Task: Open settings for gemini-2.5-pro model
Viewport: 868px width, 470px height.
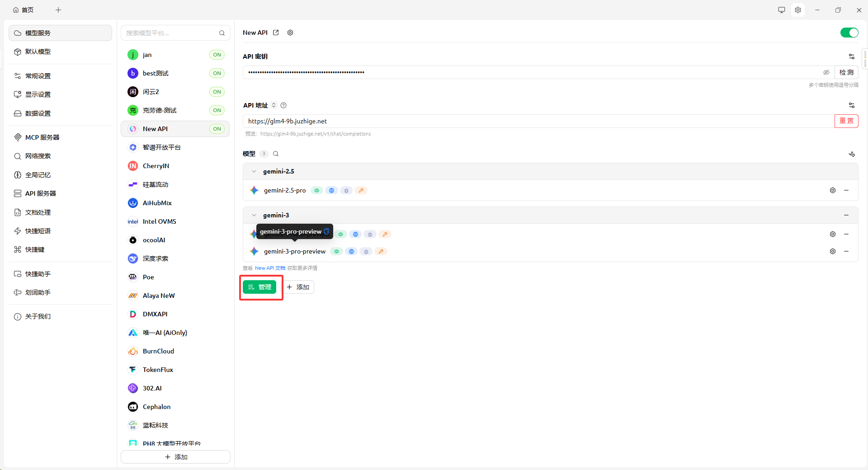Action: tap(832, 190)
